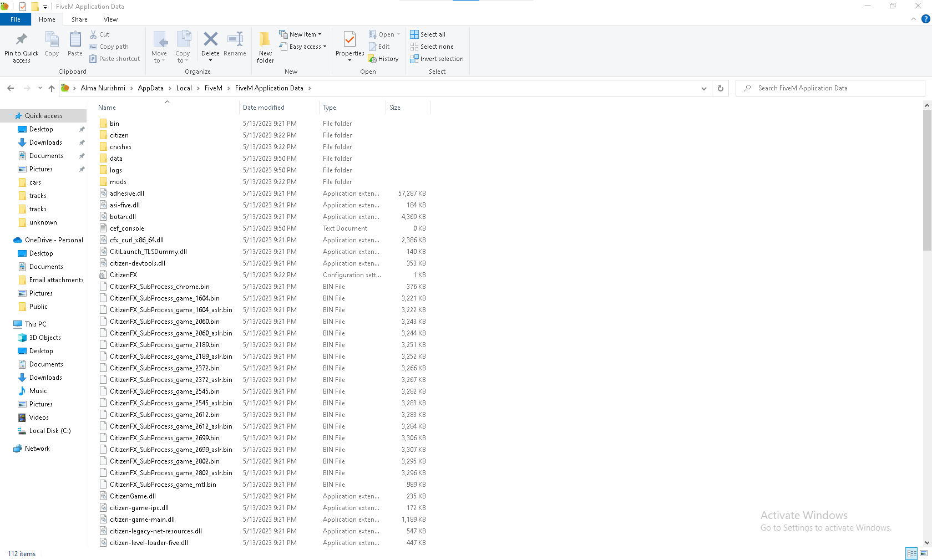The width and height of the screenshot is (932, 560).
Task: Select Network in navigation pane
Action: pos(37,449)
